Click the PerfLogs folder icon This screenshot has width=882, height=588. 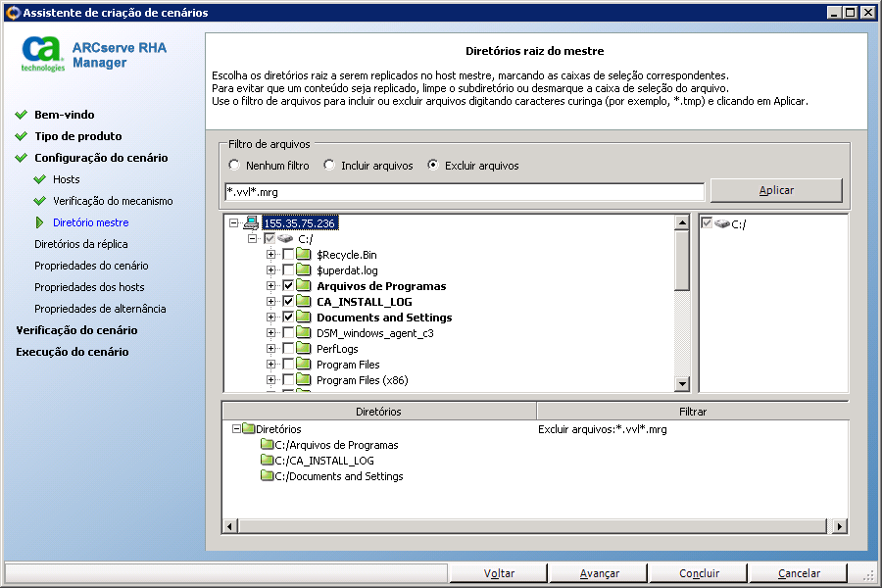pyautogui.click(x=304, y=349)
